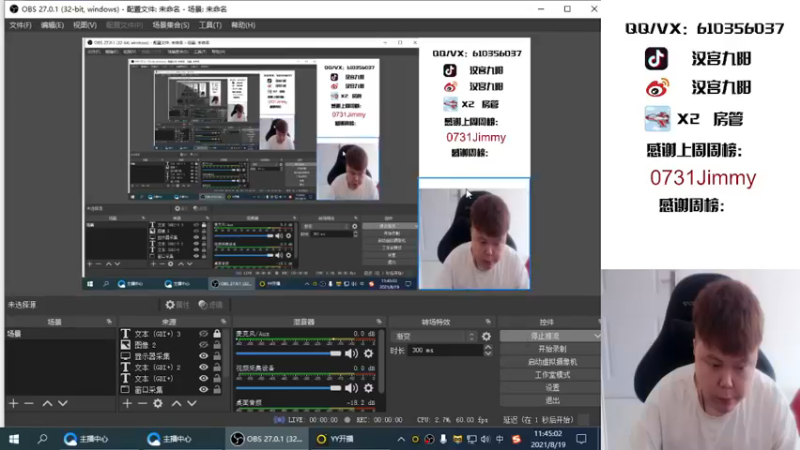Unlock the 文本 (GDI+) 3 source
Image resolution: width=800 pixels, height=450 pixels.
[217, 334]
